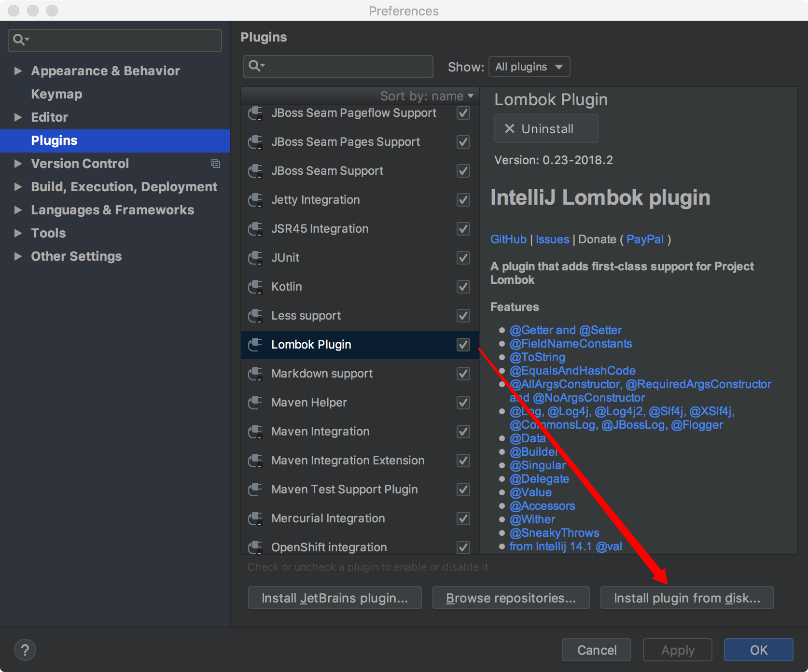Open the @Builder feature link
This screenshot has height=672, width=808.
[x=534, y=452]
